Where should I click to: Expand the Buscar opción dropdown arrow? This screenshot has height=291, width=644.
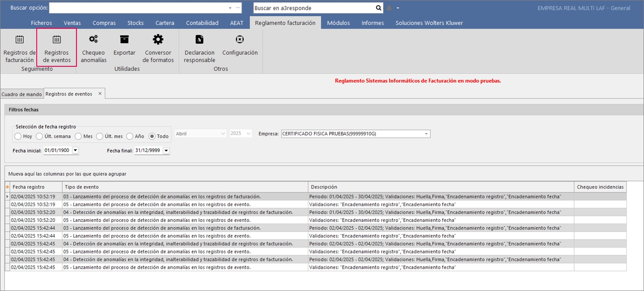pos(230,8)
